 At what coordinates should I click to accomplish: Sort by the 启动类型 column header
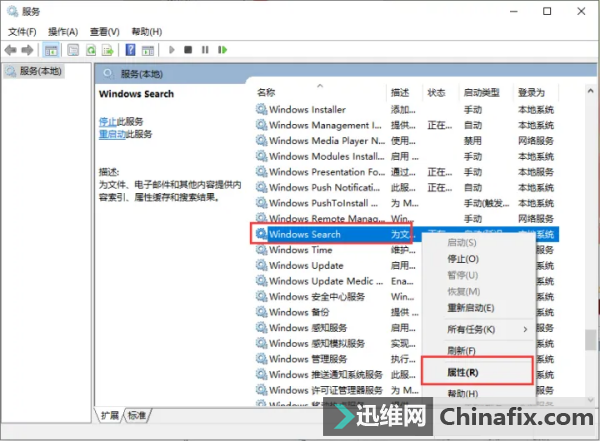pos(486,92)
